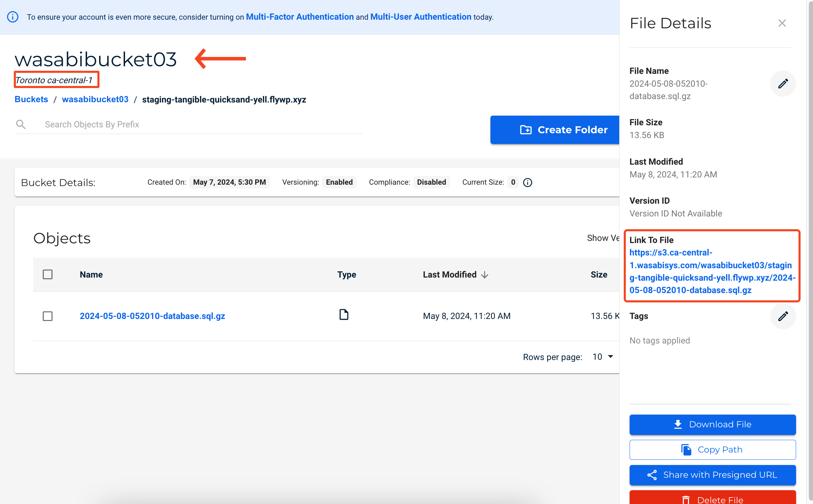Click the File Size 13.56 KB value
The width and height of the screenshot is (813, 504).
[x=647, y=135]
